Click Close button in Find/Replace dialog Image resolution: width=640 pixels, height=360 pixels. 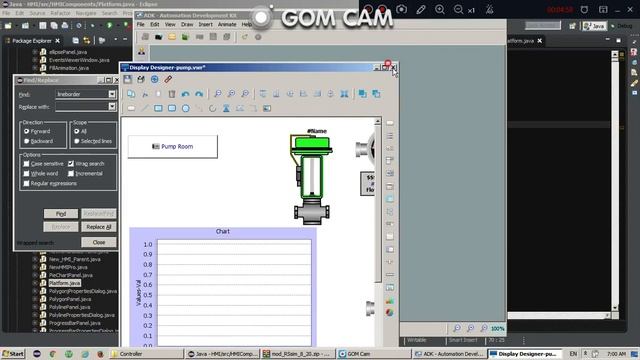[99, 242]
